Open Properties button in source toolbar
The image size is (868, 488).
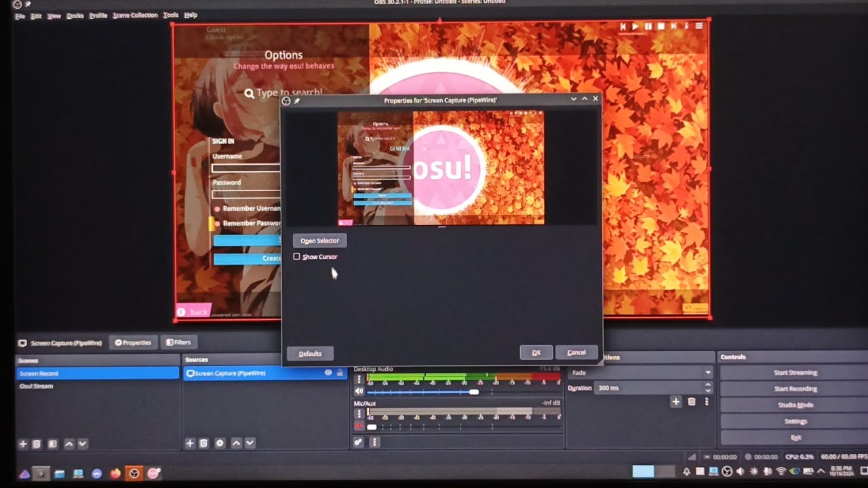[x=133, y=343]
